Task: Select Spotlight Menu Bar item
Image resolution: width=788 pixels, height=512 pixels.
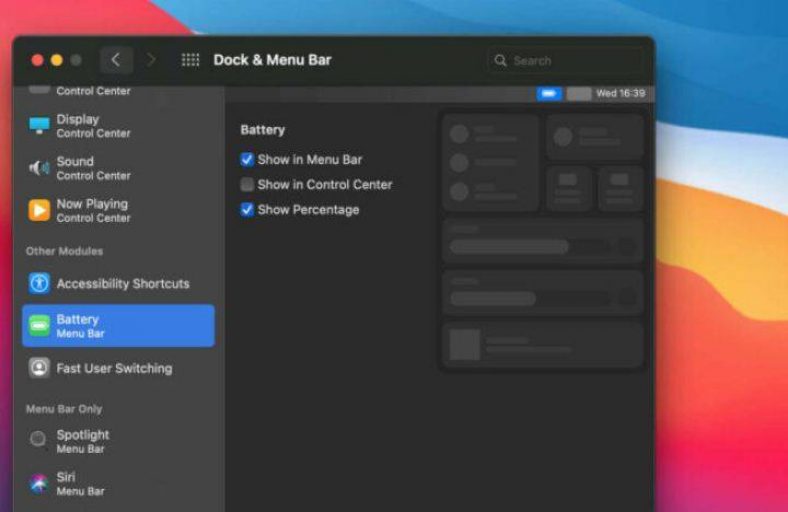Action: tap(119, 441)
